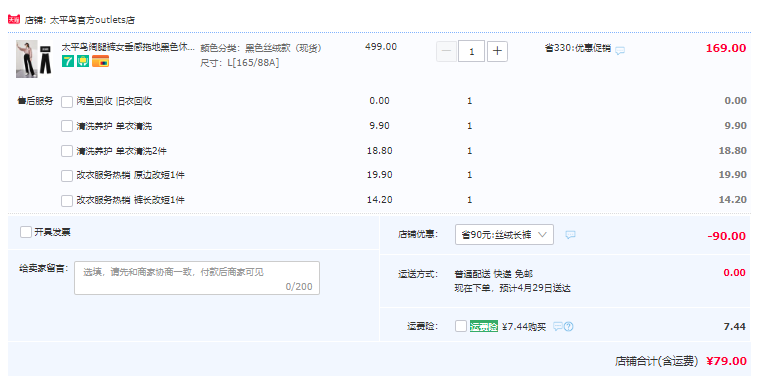Click the store total ¥79.00

(726, 361)
